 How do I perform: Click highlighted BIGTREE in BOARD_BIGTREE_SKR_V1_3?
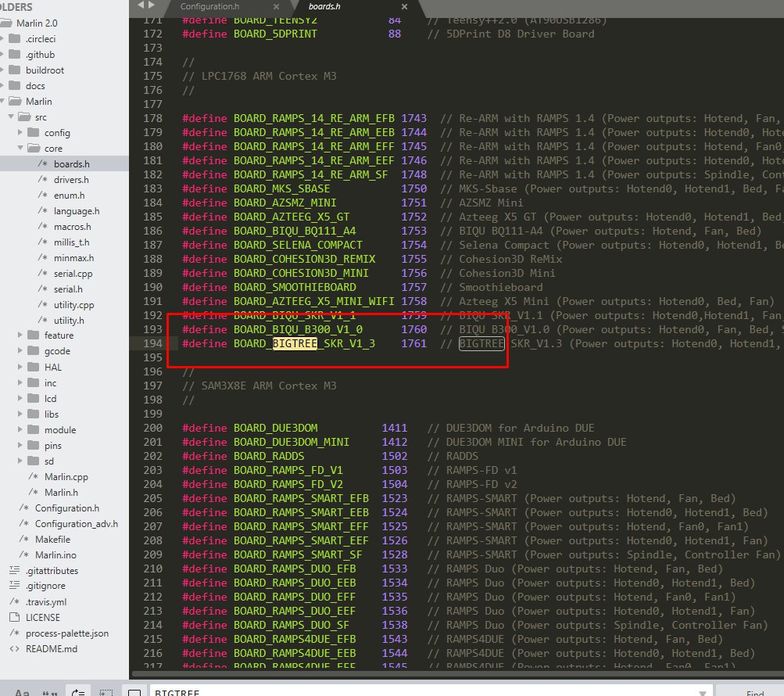[x=295, y=343]
